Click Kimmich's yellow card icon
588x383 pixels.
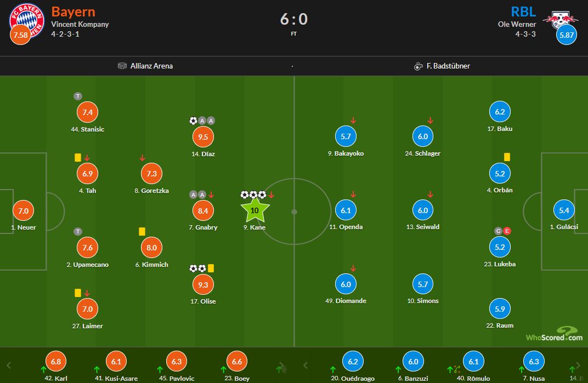142,232
